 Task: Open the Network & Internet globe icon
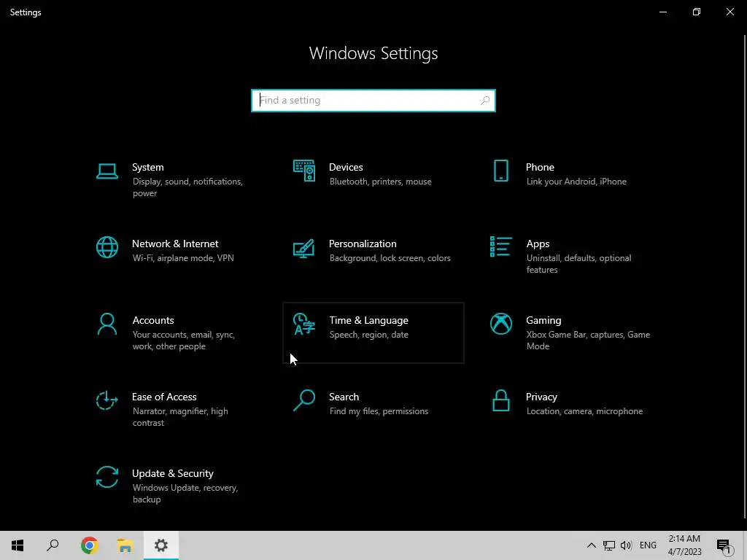tap(107, 247)
